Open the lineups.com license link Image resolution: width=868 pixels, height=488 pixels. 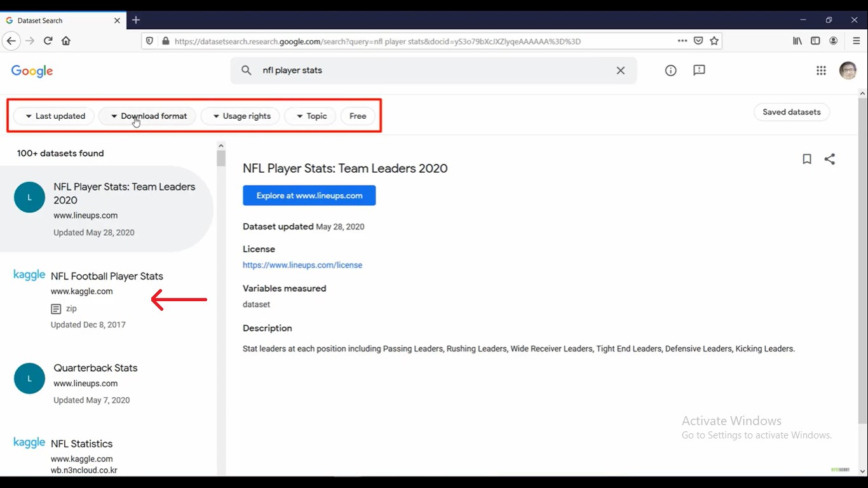pyautogui.click(x=302, y=265)
